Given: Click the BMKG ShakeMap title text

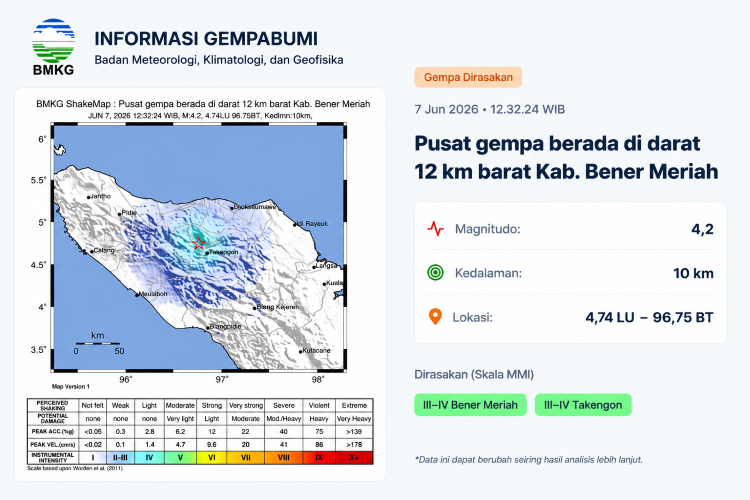Looking at the screenshot, I should [203, 104].
